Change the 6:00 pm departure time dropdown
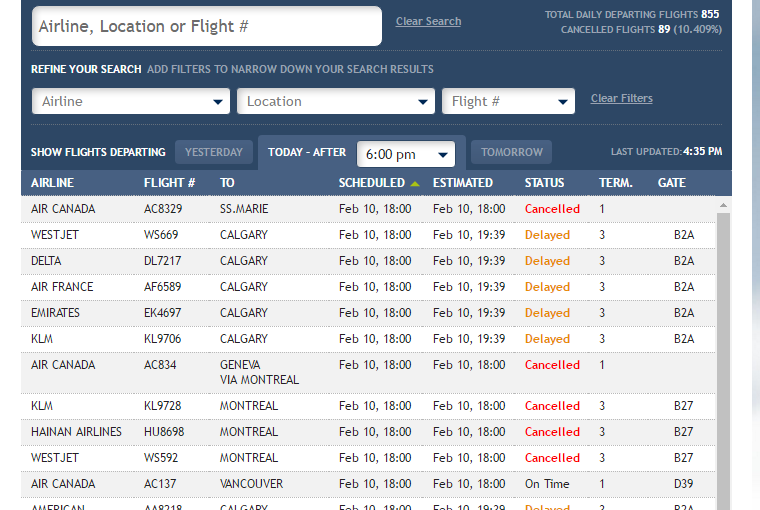The height and width of the screenshot is (510, 760). tap(405, 154)
